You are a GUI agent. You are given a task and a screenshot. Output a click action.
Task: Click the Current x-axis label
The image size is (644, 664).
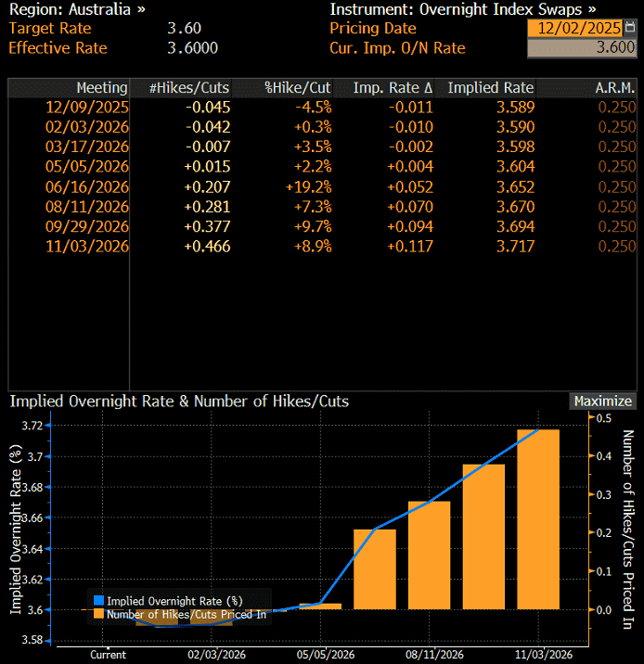(108, 655)
